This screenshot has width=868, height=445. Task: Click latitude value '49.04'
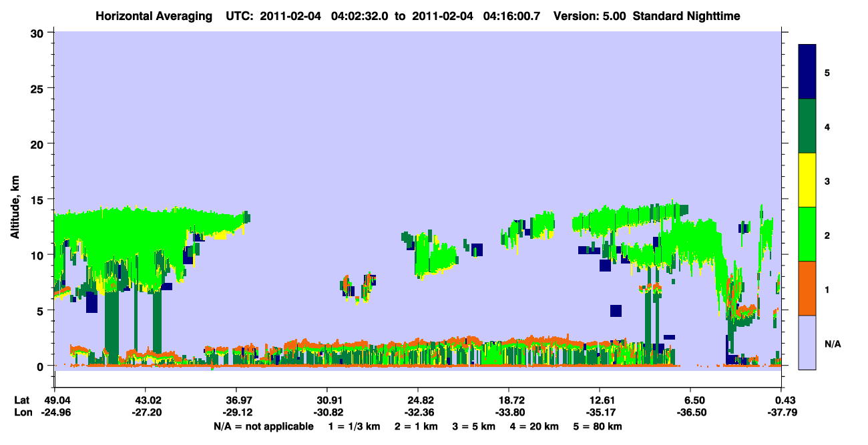54,400
